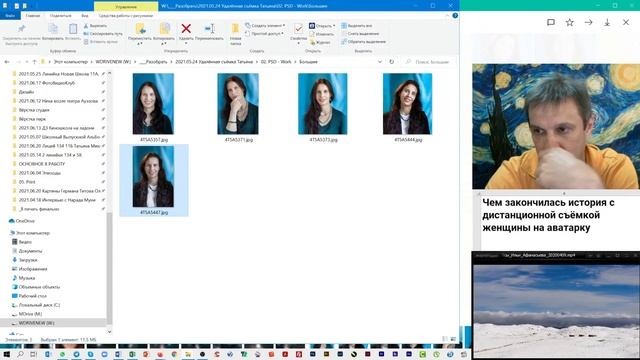Click the Invert selection button
Viewport: 640px width, 360px height.
tap(363, 42)
